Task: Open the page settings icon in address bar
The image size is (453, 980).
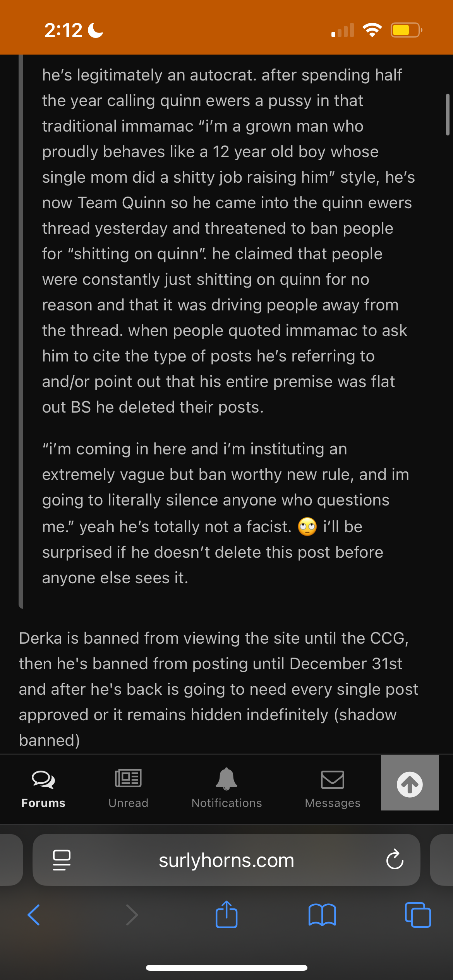Action: tap(62, 860)
